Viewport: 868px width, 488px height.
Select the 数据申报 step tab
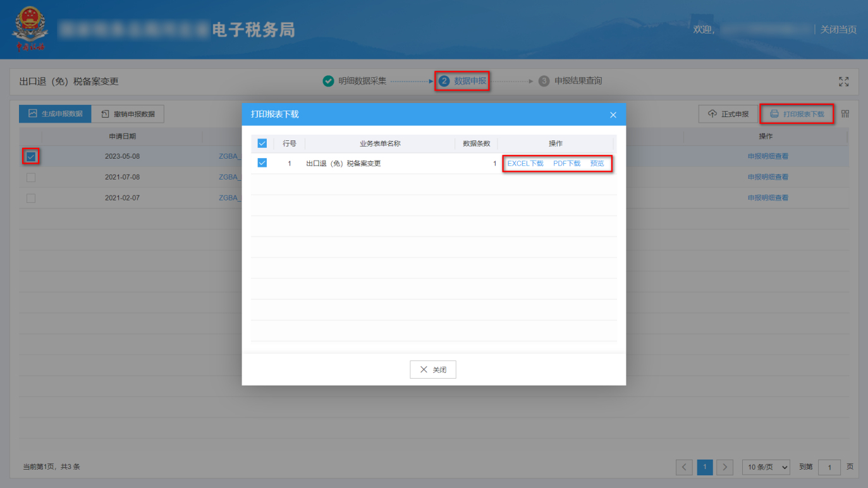pyautogui.click(x=462, y=81)
